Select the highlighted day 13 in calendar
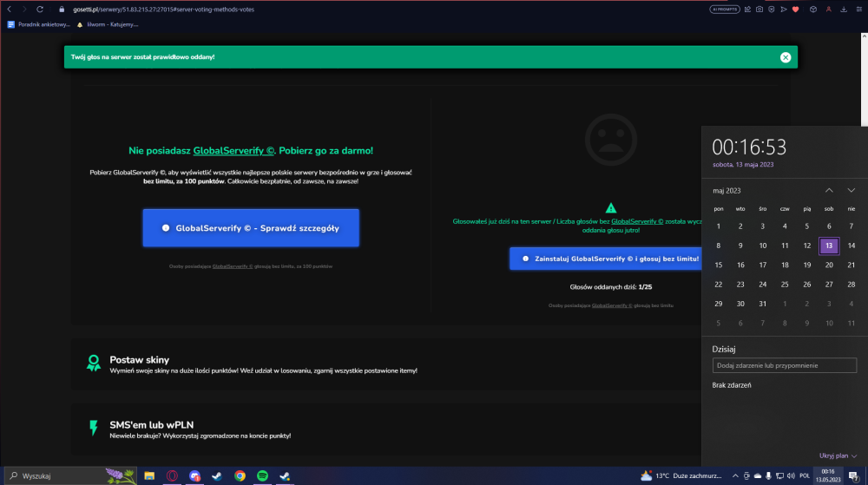The image size is (868, 485). pos(829,246)
